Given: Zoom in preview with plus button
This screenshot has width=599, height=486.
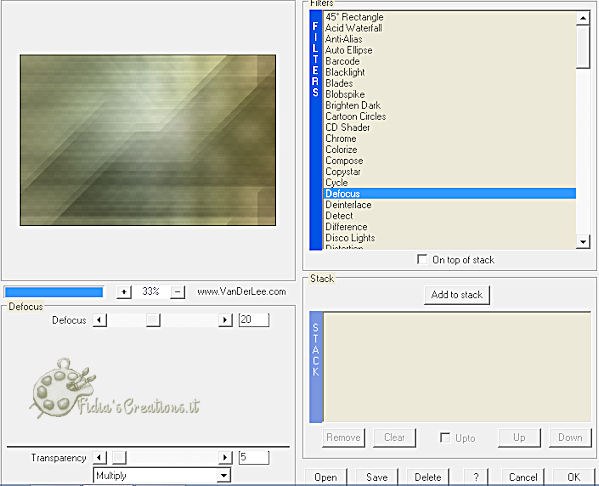Looking at the screenshot, I should click(124, 292).
